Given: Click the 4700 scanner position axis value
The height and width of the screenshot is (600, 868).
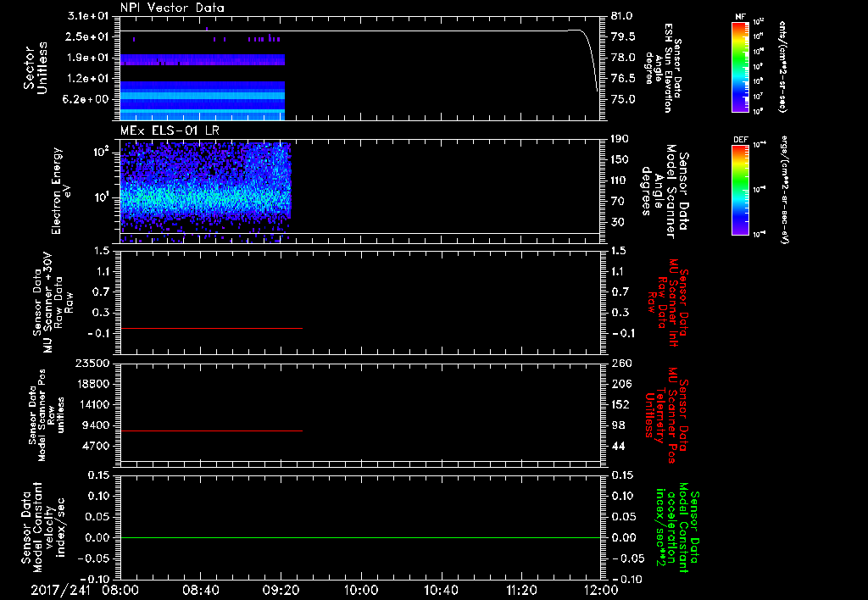Looking at the screenshot, I should point(95,446).
